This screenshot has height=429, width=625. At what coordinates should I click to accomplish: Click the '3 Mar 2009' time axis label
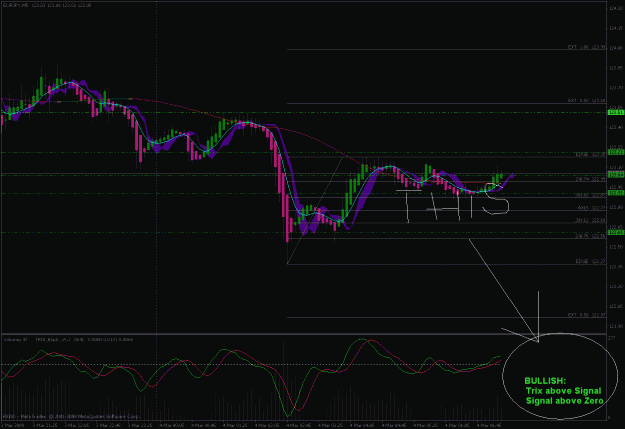coord(12,425)
